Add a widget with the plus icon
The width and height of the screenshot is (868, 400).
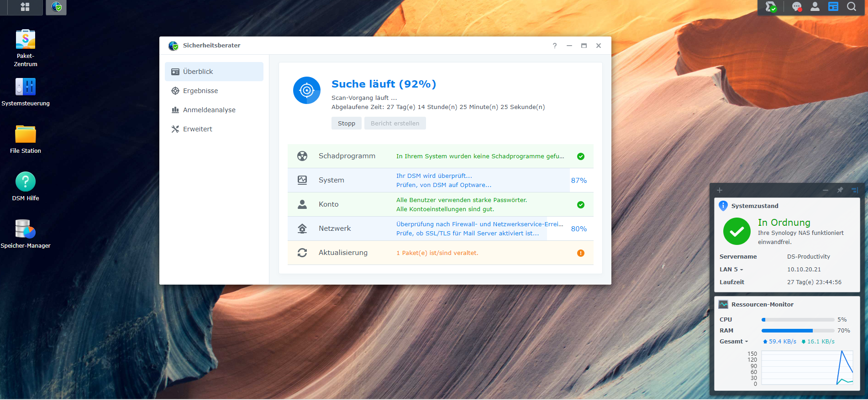coord(720,190)
